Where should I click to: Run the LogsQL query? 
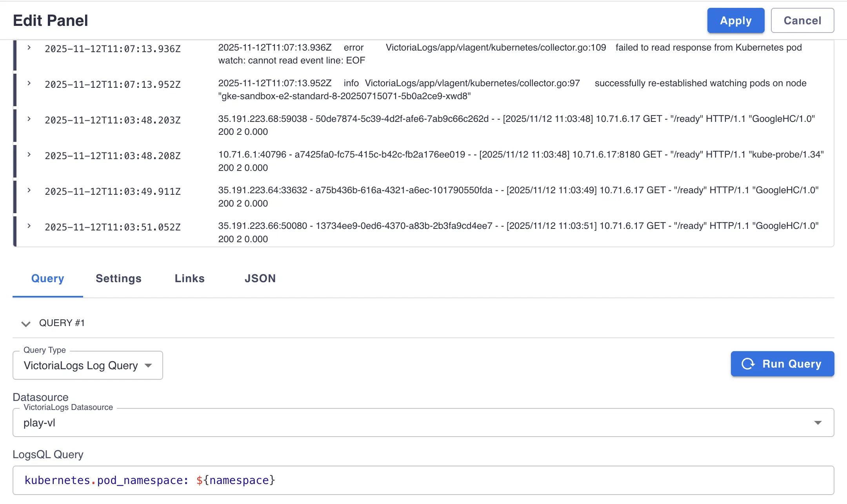[782, 364]
